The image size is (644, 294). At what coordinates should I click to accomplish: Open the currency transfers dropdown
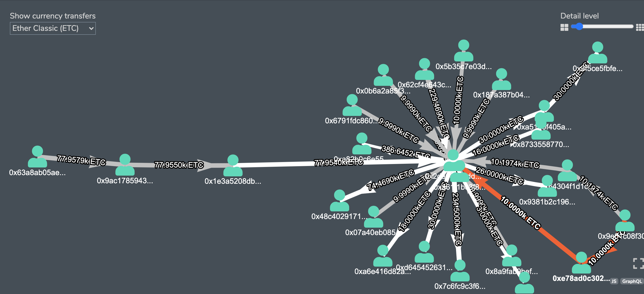[x=52, y=28]
